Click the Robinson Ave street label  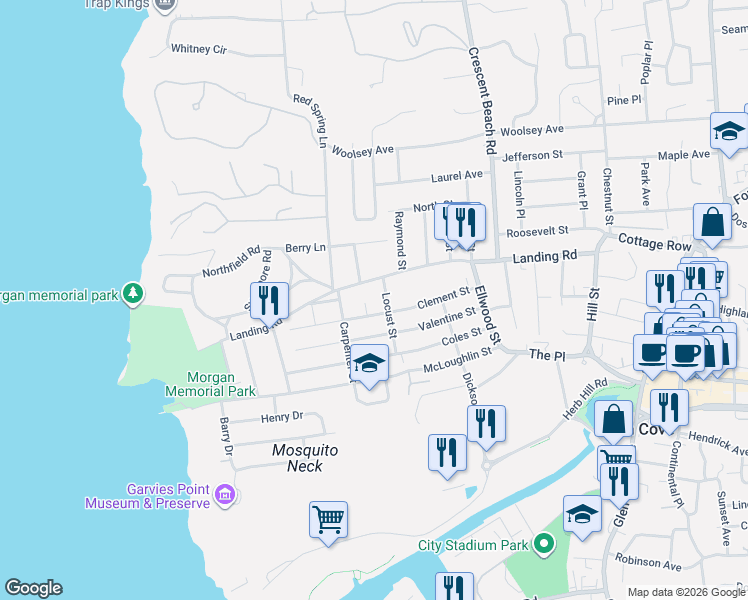pos(648,562)
